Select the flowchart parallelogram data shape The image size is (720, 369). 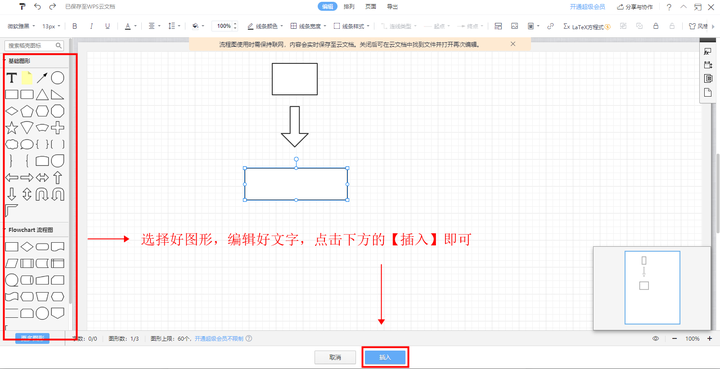(11, 263)
